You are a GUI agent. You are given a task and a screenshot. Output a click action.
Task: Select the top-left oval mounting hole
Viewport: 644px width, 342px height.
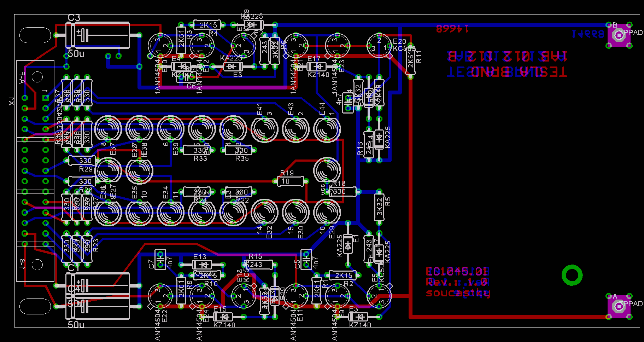(35, 35)
